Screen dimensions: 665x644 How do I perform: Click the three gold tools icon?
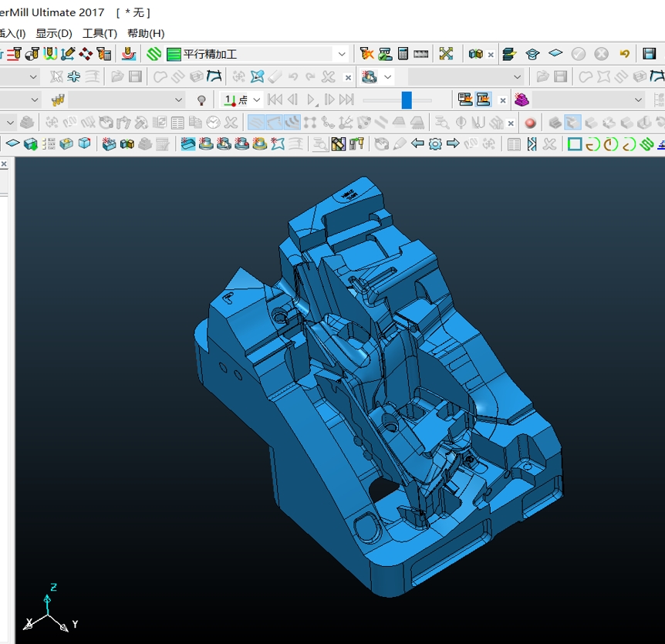[x=57, y=100]
